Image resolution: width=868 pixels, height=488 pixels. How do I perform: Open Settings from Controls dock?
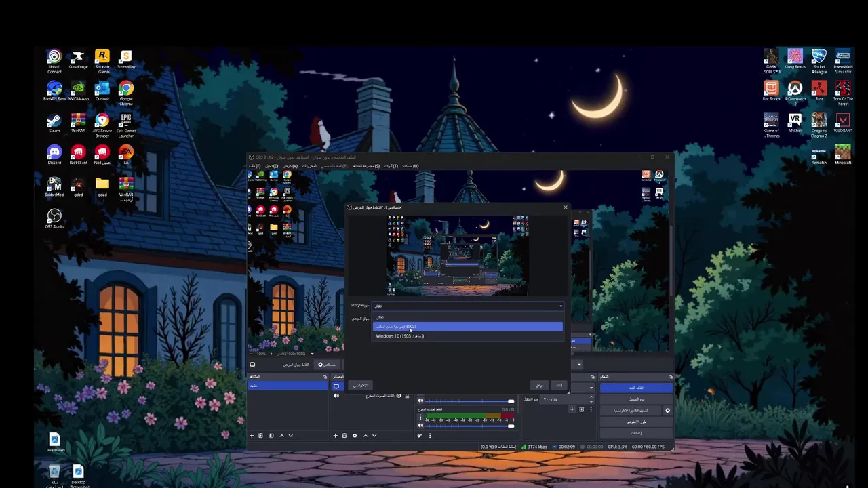pyautogui.click(x=637, y=433)
